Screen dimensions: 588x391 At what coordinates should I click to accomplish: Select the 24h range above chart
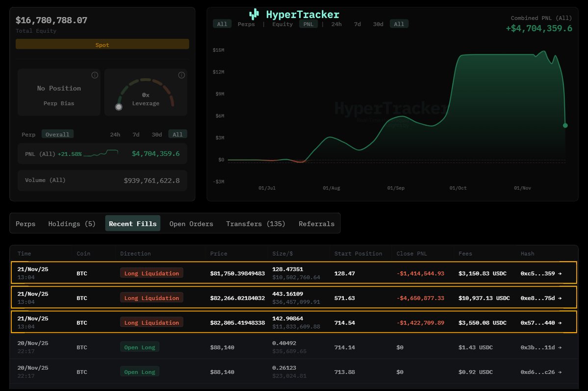coord(336,24)
